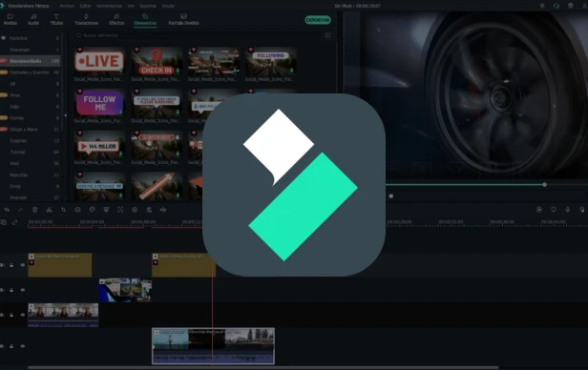
Task: Open the Audio tab
Action: [x=33, y=19]
